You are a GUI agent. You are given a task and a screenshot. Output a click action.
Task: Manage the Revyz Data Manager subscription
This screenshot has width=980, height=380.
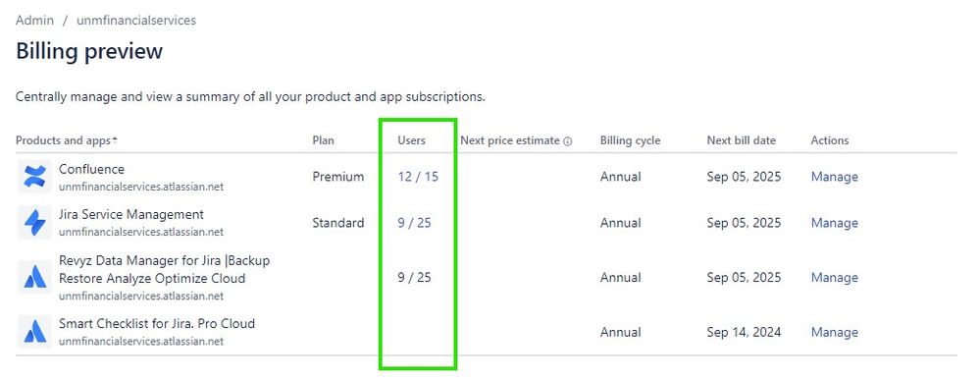(835, 277)
